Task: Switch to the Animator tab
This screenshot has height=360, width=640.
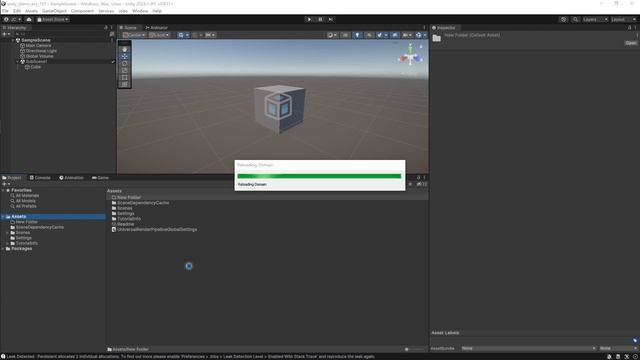Action: tap(156, 28)
